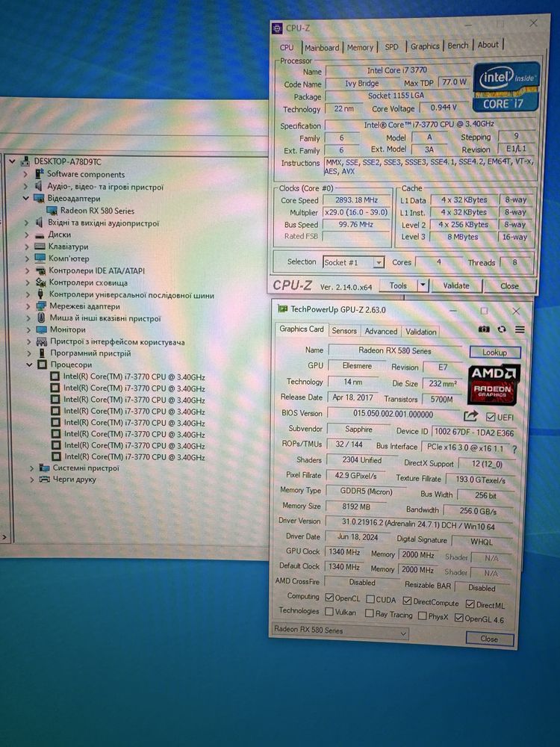Click the Процесори category icon
560x747 pixels.
tap(42, 365)
